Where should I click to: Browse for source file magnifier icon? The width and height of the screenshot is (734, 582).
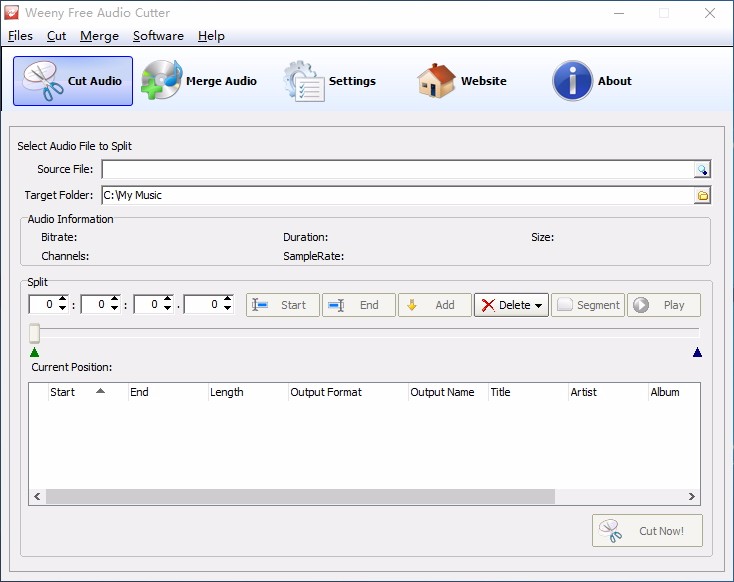click(x=702, y=170)
